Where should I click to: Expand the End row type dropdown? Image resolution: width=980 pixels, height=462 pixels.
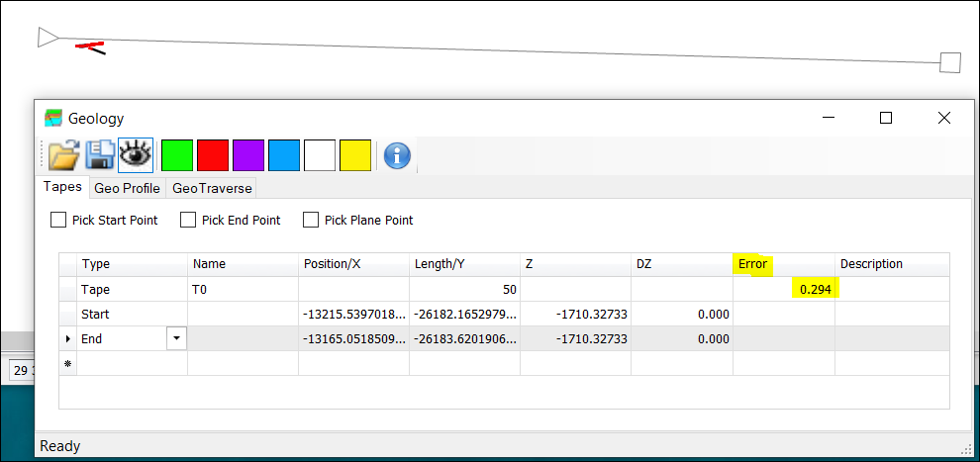[176, 338]
